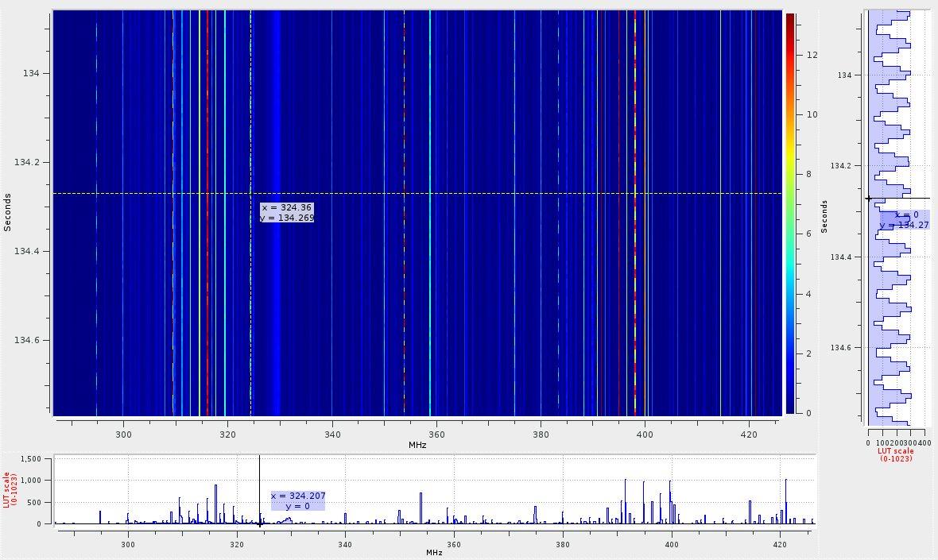The width and height of the screenshot is (938, 560).
Task: Click the black cursor line in spectrum plot
Action: point(260,490)
